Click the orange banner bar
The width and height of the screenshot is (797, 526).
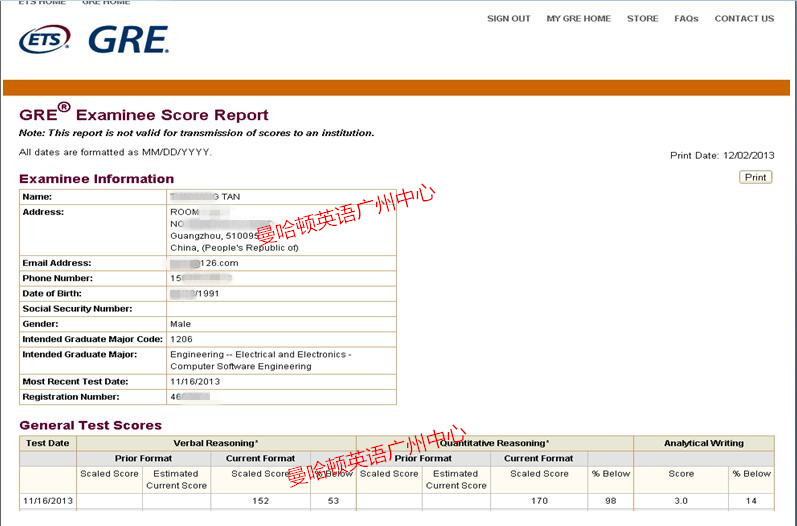(x=398, y=87)
